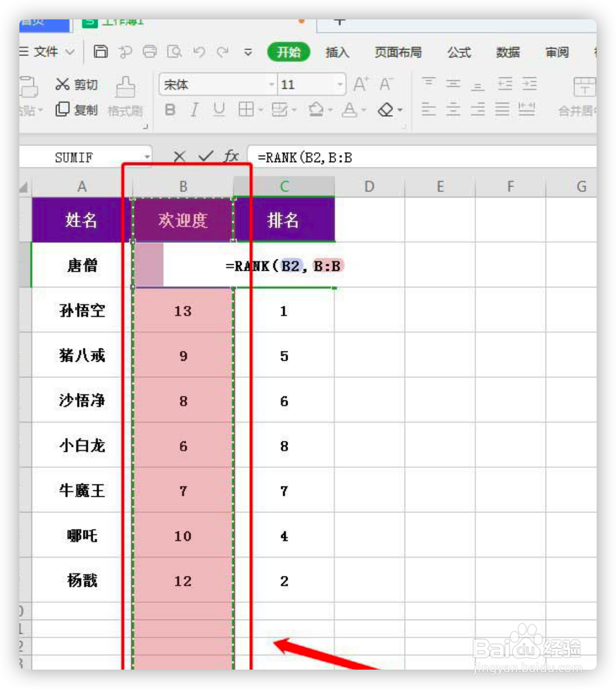Click the Undo arrow icon
The height and width of the screenshot is (689, 616).
199,52
